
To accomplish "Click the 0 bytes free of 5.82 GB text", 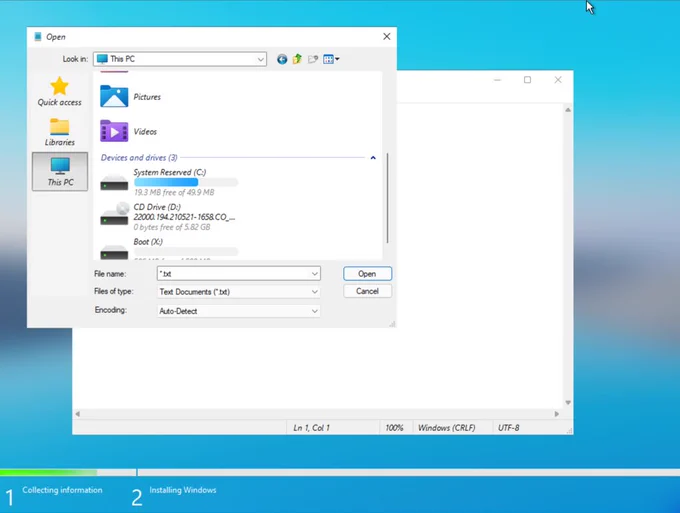I will coord(172,227).
